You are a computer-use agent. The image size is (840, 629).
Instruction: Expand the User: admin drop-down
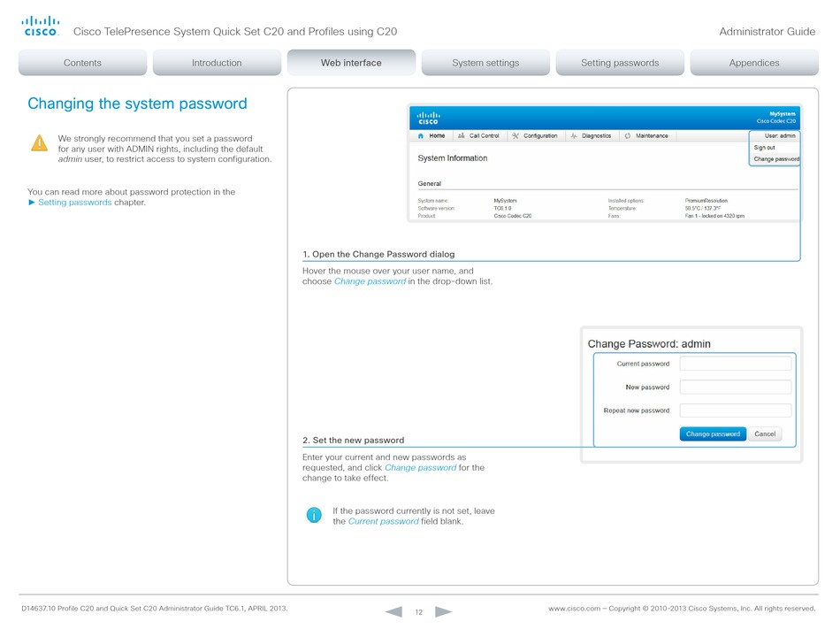780,136
